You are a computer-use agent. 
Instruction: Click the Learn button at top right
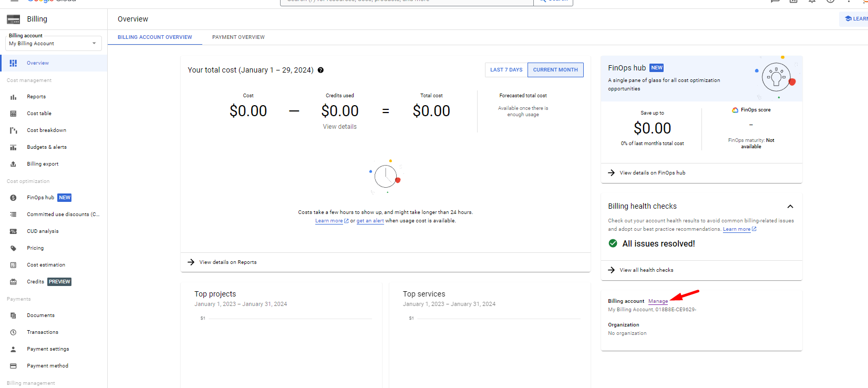pyautogui.click(x=854, y=19)
